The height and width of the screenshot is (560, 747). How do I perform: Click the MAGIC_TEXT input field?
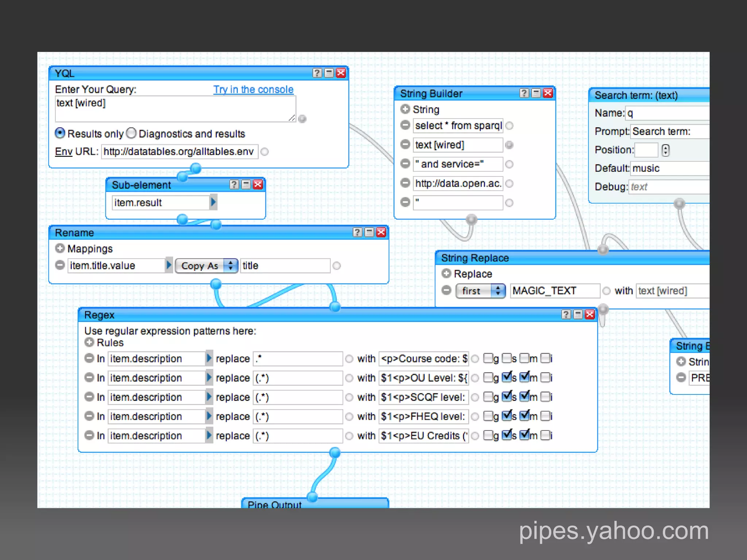(x=554, y=291)
